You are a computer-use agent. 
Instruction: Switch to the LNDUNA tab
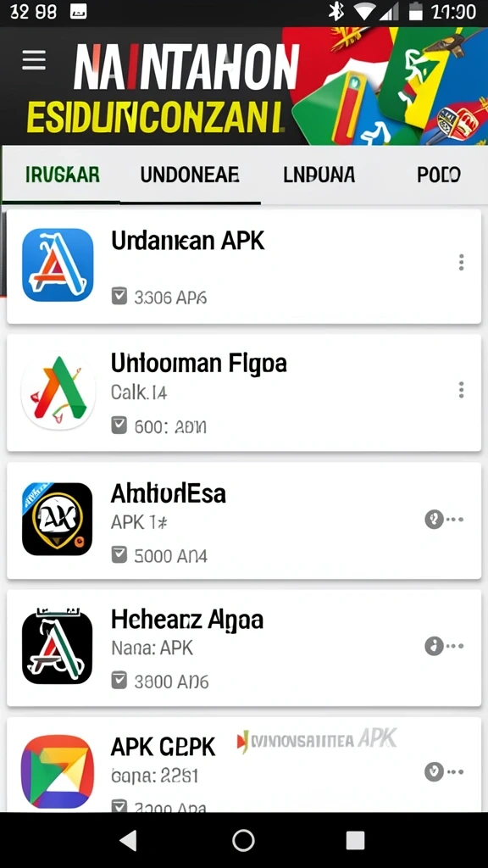pyautogui.click(x=319, y=175)
